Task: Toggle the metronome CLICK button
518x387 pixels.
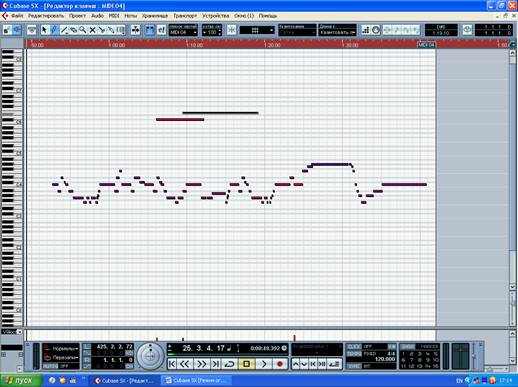Action: pos(354,347)
